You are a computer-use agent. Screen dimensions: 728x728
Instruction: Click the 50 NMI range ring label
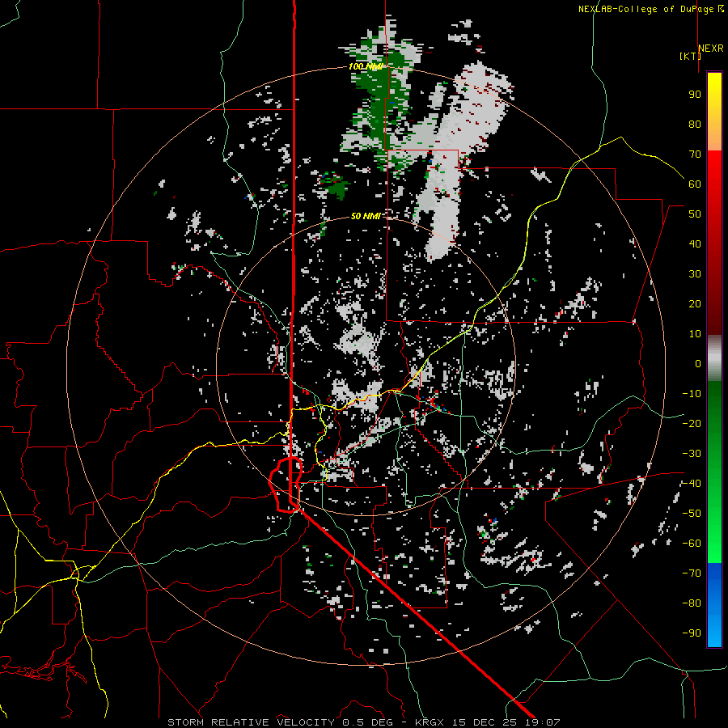click(366, 216)
